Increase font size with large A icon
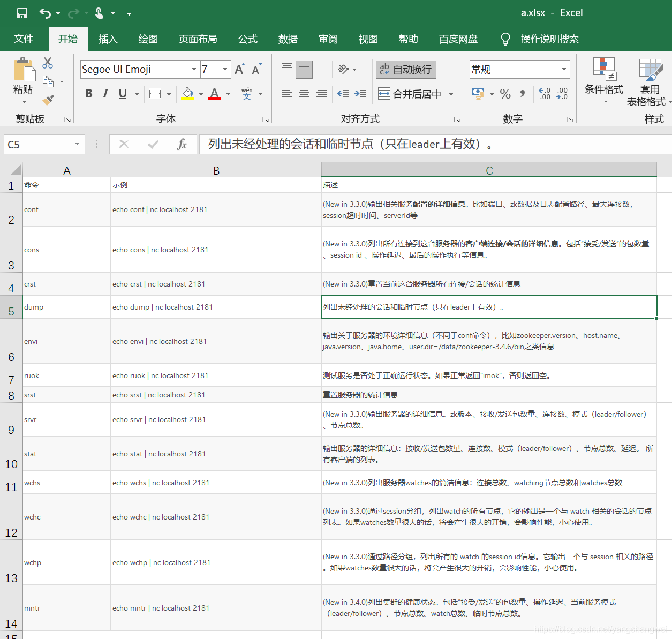The height and width of the screenshot is (639, 672). (x=239, y=69)
